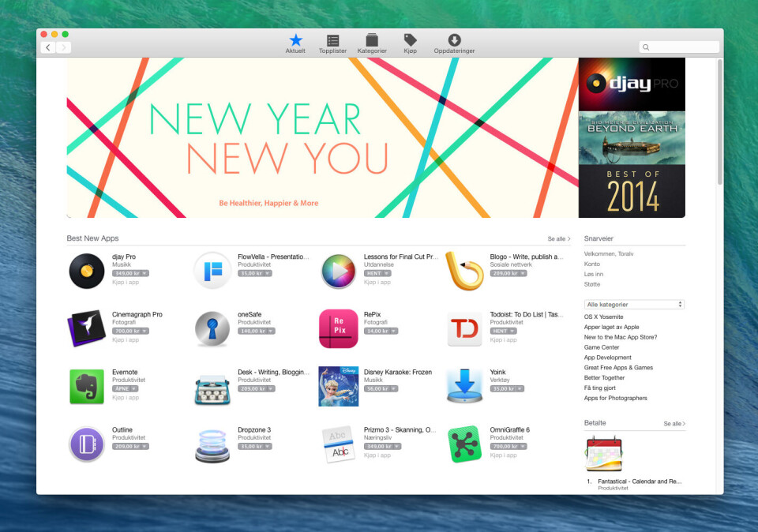Open the Kjøp purchases tab
This screenshot has height=532, width=758.
pyautogui.click(x=410, y=43)
